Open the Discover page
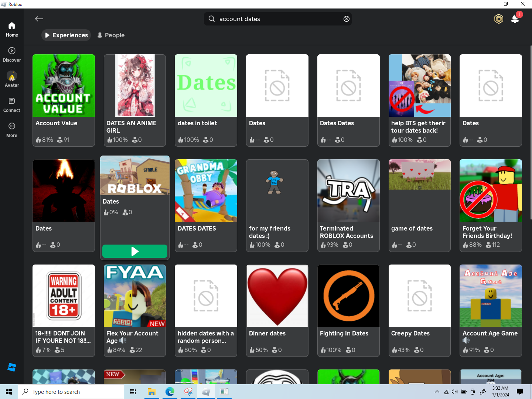This screenshot has width=532, height=399. [x=12, y=55]
